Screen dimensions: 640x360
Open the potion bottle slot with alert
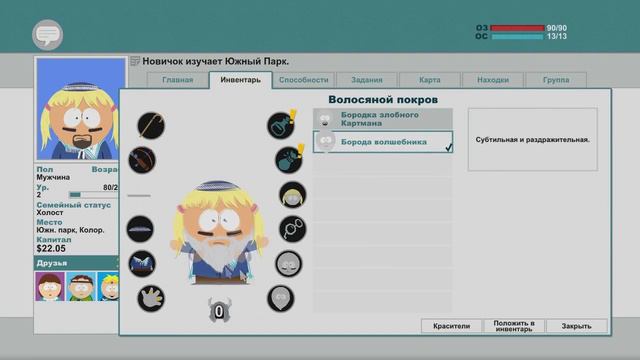click(x=281, y=124)
